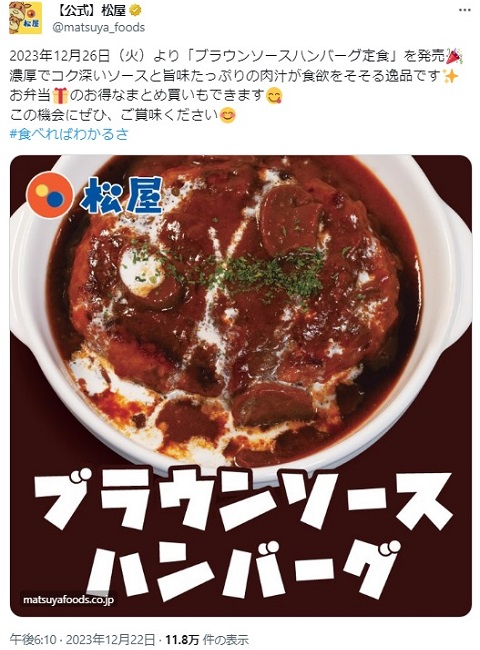The height and width of the screenshot is (650, 480).
Task: Open the @matsuya_foods handle
Action: pos(98,28)
